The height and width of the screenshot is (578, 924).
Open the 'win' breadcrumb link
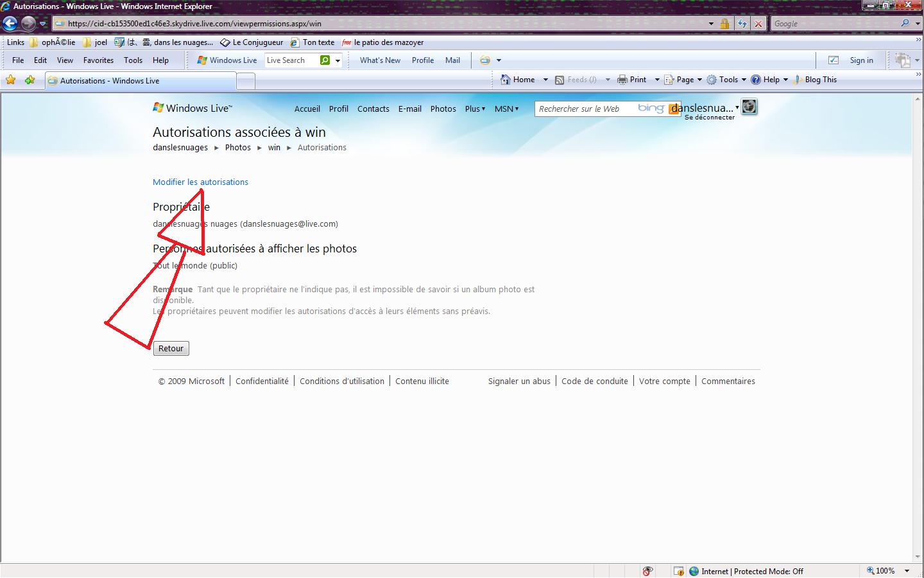[x=274, y=147]
